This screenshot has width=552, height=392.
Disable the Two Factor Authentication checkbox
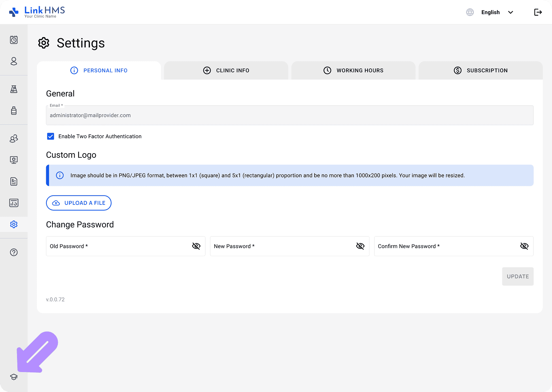point(51,136)
